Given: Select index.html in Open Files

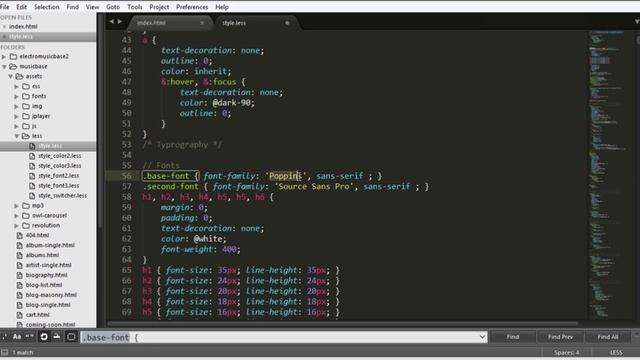Looking at the screenshot, I should 23,27.
